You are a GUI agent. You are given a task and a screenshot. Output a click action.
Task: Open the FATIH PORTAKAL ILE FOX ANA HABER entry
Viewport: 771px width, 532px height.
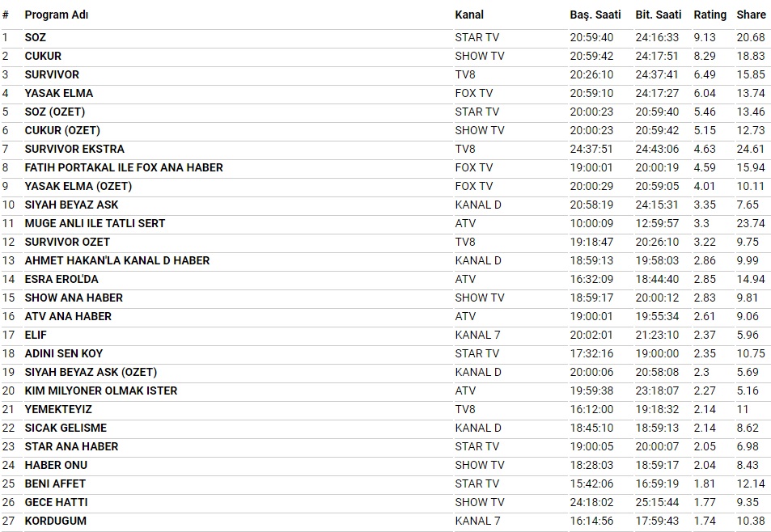pos(124,167)
